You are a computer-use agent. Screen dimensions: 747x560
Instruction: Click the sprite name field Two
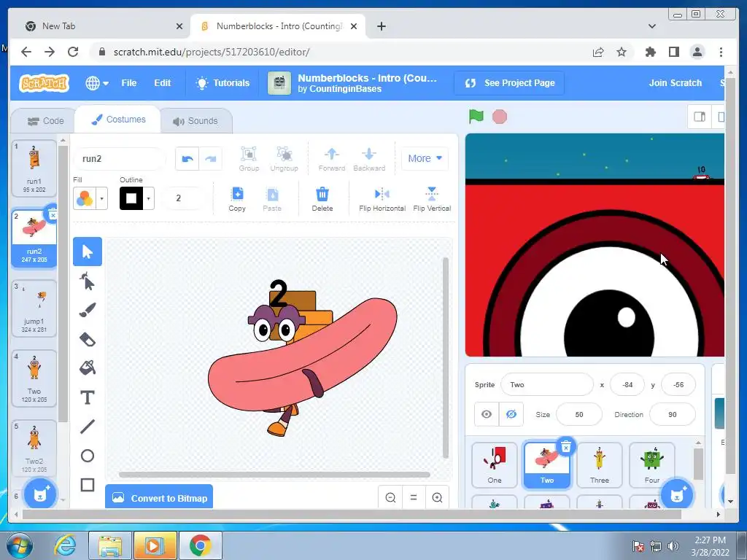547,385
